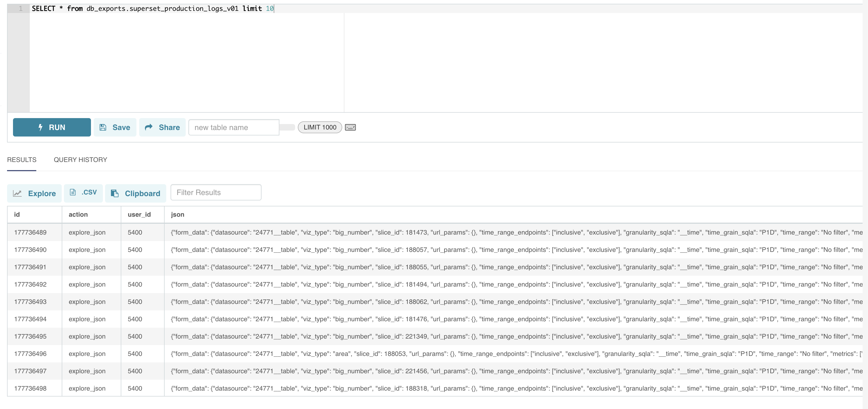Click the user_id column header
The height and width of the screenshot is (409, 868).
coord(139,215)
